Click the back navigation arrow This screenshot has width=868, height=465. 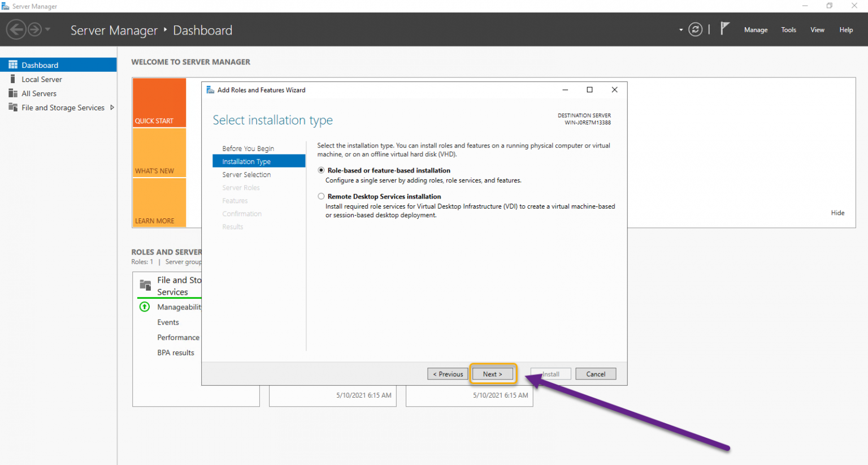[16, 29]
